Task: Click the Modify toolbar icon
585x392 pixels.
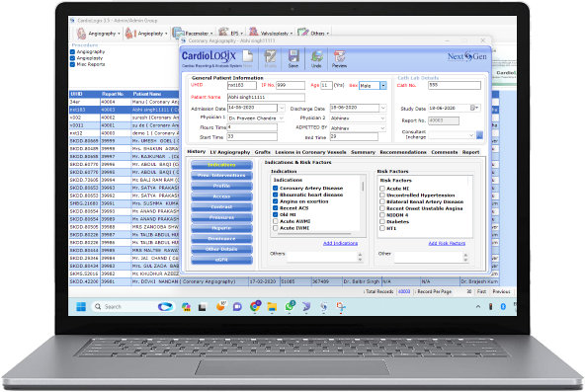Action: click(271, 56)
